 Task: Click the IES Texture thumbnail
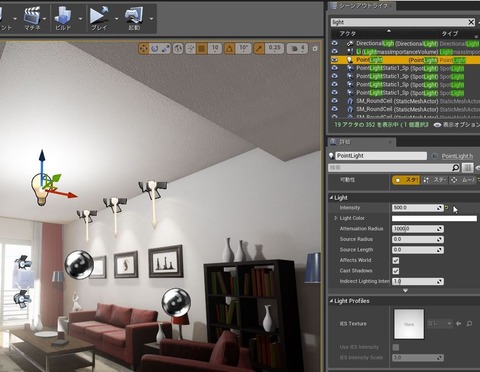(409, 324)
